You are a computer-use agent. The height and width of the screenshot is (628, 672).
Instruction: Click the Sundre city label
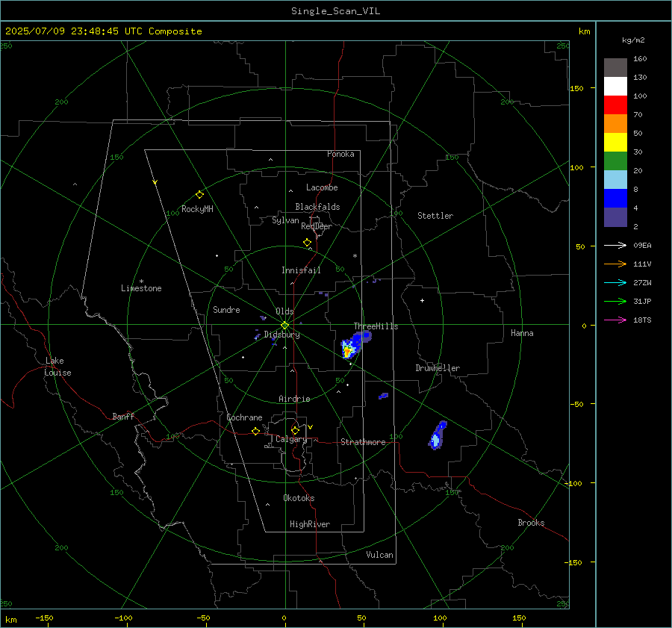click(x=226, y=309)
